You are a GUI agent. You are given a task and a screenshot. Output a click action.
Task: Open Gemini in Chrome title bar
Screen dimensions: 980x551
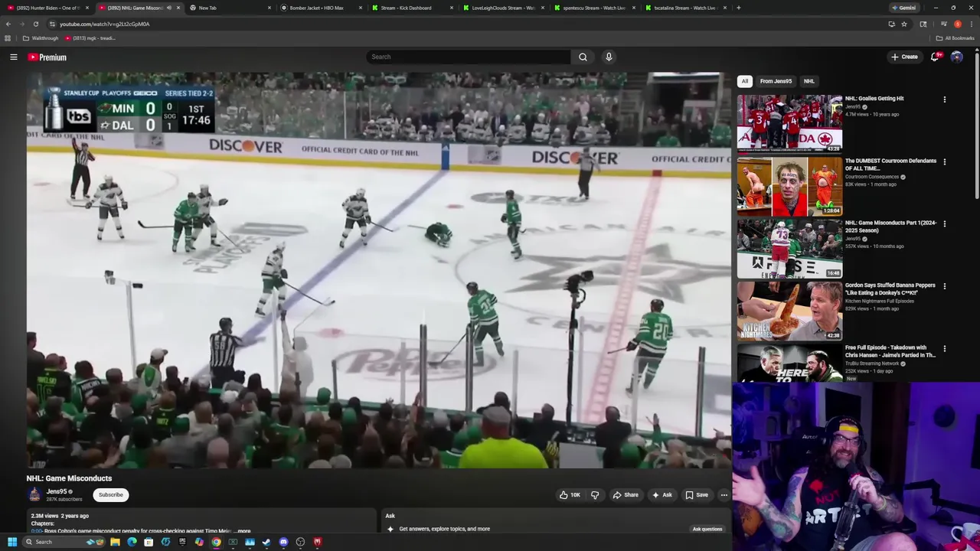[903, 8]
